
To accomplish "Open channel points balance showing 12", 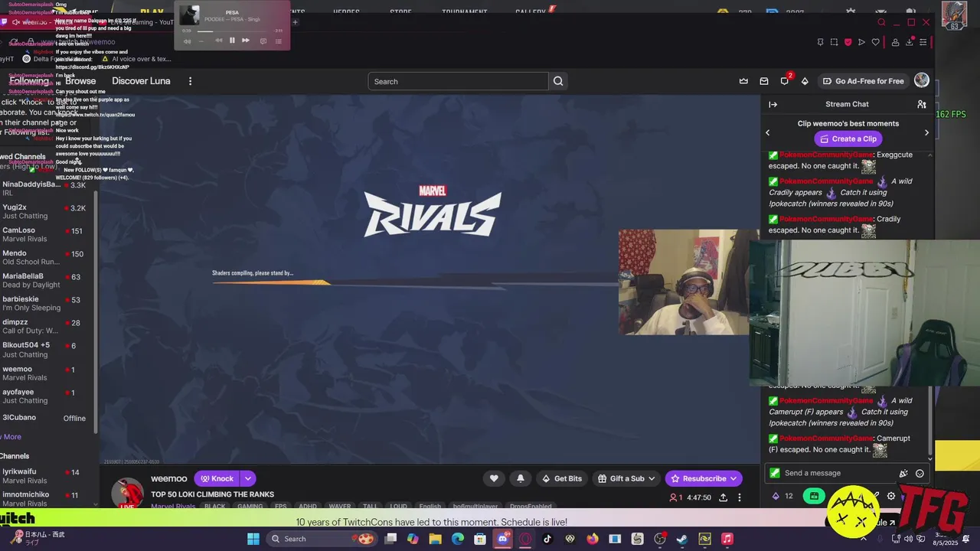I will click(x=782, y=496).
